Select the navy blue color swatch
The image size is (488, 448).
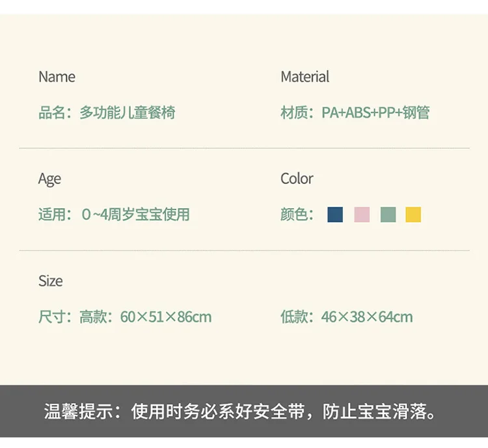pyautogui.click(x=335, y=215)
